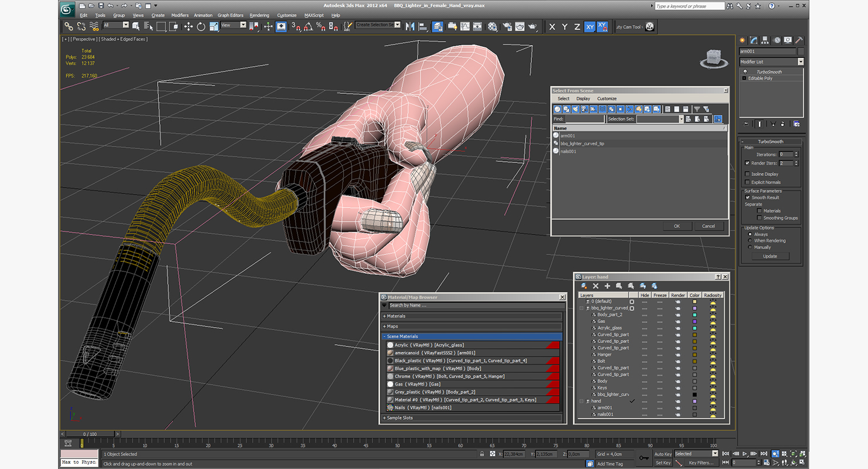Click the key icon Set Keys button
This screenshot has height=469, width=868.
click(645, 457)
